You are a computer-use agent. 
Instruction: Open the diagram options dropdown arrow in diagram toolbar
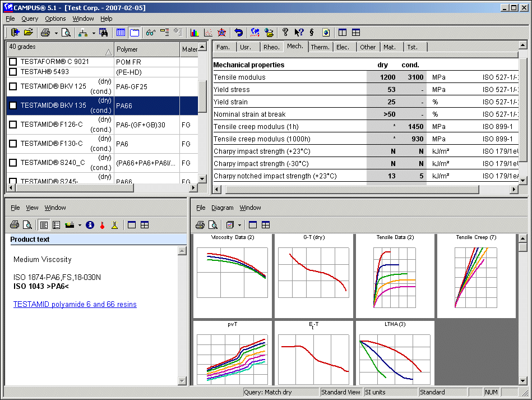click(239, 225)
